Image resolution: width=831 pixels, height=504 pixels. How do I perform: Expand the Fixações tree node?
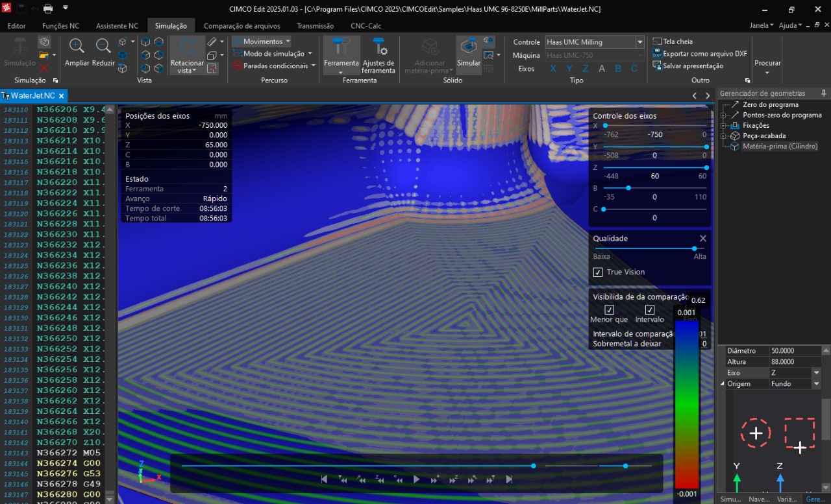723,126
